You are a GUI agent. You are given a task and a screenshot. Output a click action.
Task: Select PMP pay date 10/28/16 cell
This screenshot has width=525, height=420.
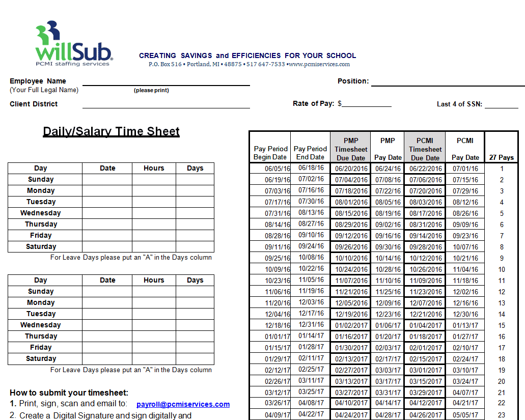click(388, 270)
